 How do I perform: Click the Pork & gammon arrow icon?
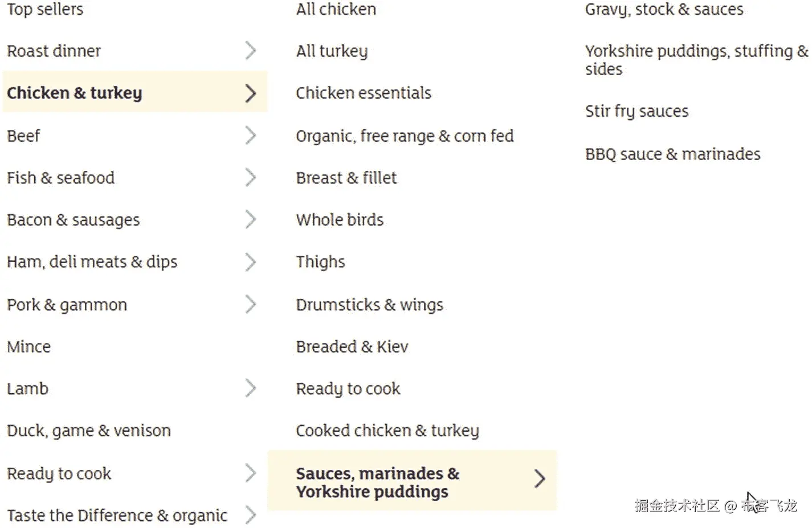[250, 304]
